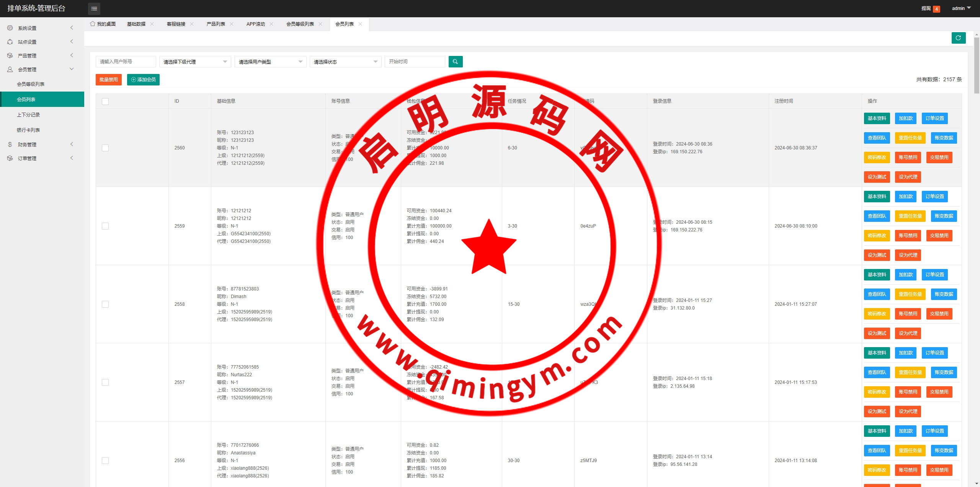Open the 请选择用户类型 dropdown
The width and height of the screenshot is (980, 487).
270,62
